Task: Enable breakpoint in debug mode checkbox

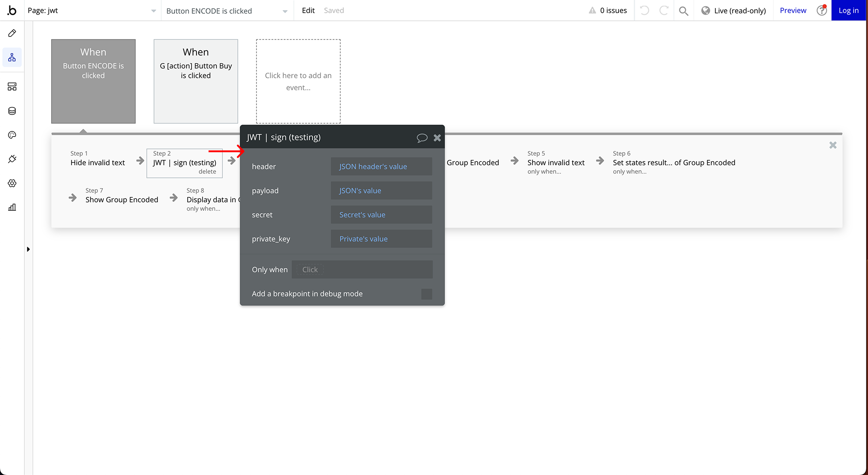Action: click(426, 294)
